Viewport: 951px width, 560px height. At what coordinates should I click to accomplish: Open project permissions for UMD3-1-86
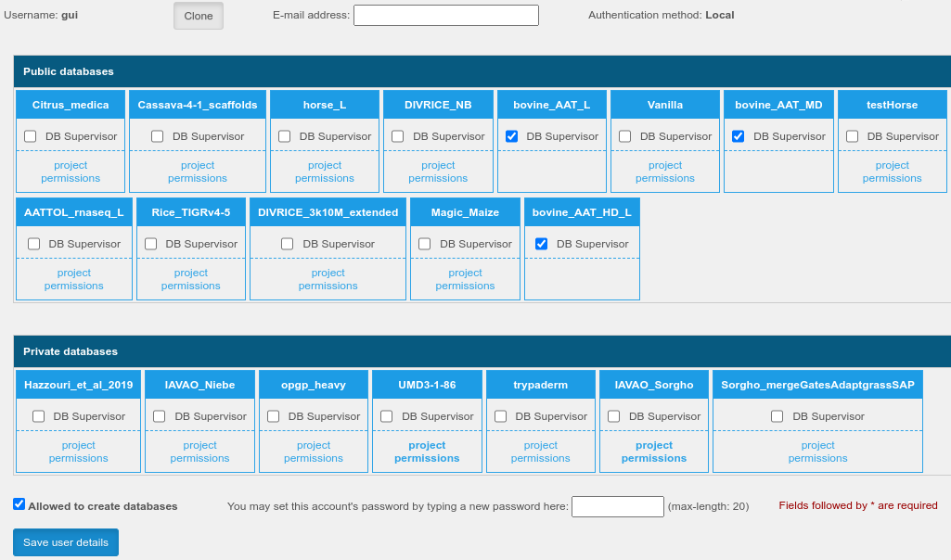(427, 452)
